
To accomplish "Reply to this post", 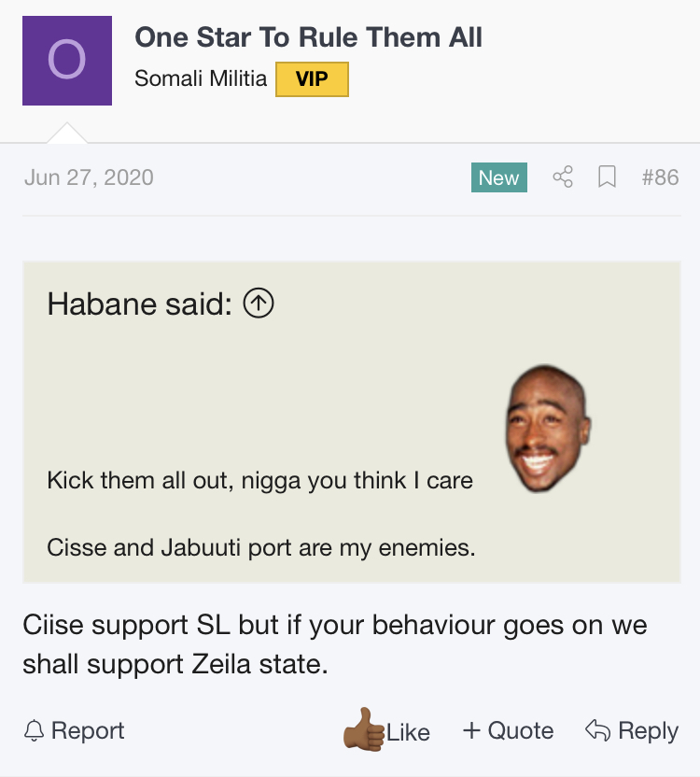I will tap(646, 730).
